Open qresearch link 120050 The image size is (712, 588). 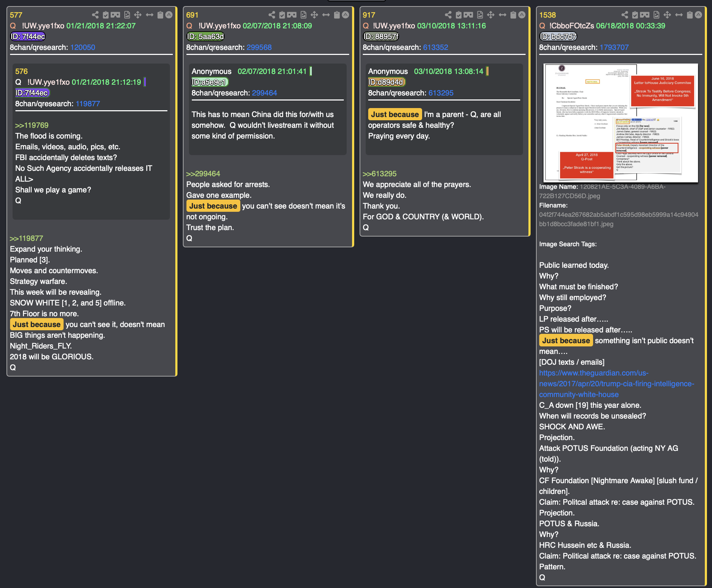tap(83, 47)
